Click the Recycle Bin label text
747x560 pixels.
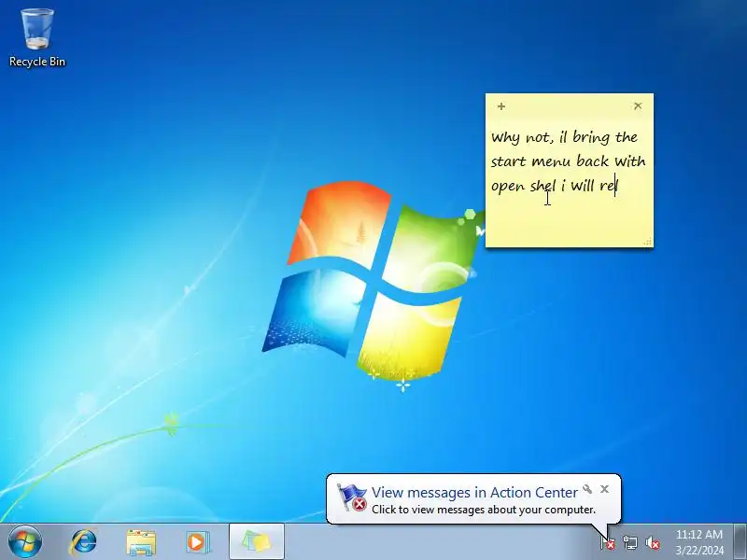click(37, 62)
